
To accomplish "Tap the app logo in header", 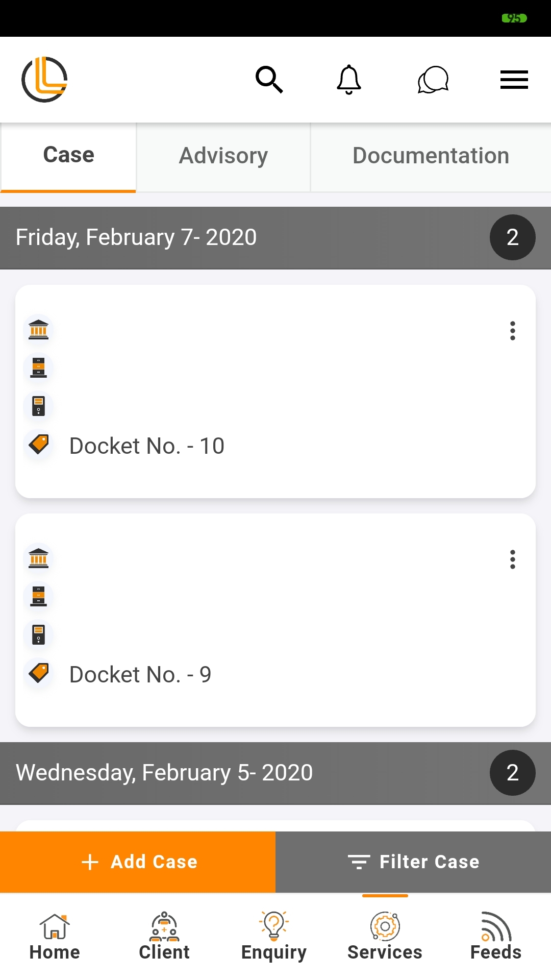I will [x=44, y=80].
